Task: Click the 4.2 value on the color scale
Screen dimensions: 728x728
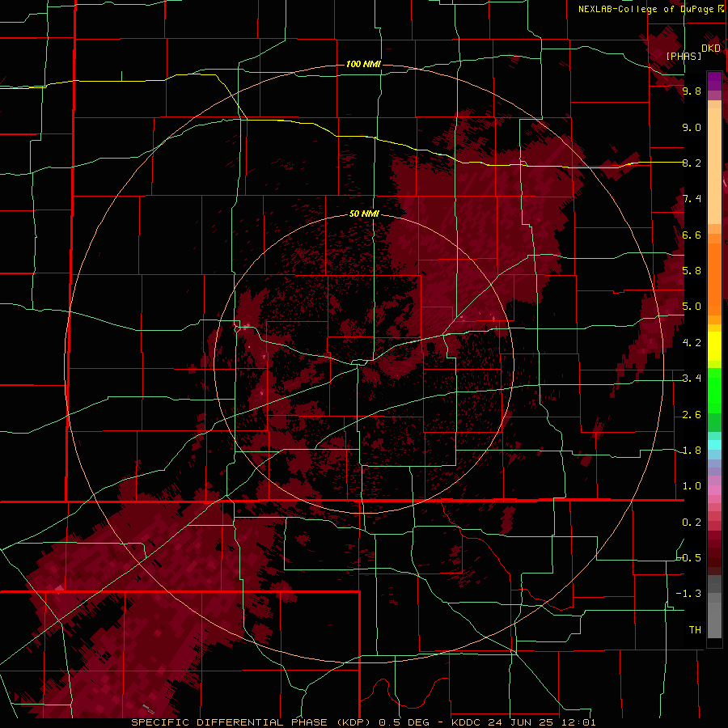Action: pos(692,343)
